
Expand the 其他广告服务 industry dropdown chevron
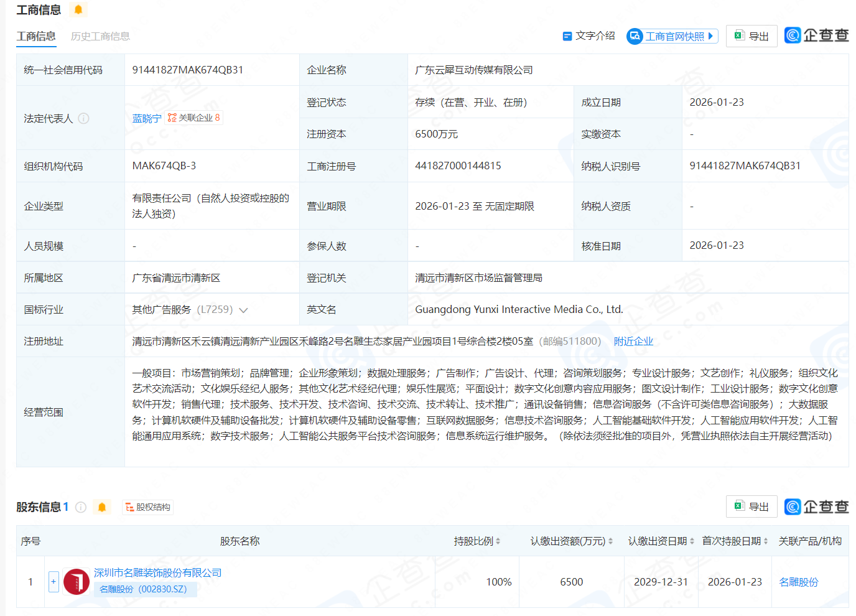(x=243, y=310)
